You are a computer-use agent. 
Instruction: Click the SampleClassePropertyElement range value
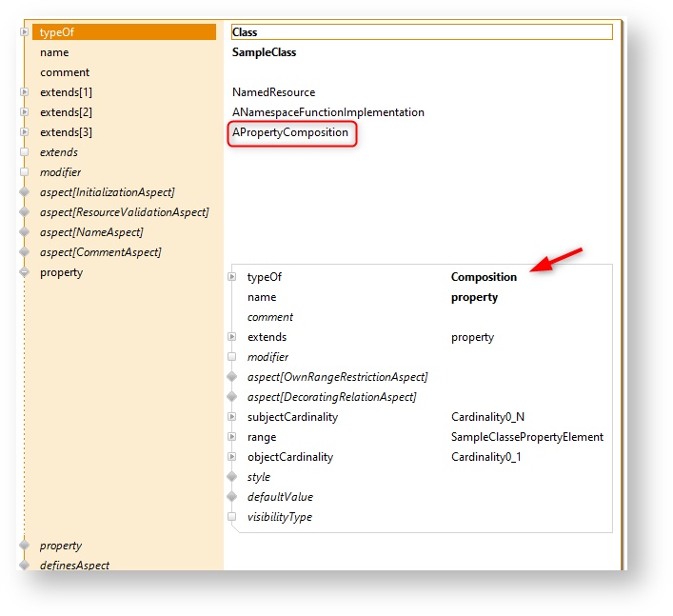[526, 437]
